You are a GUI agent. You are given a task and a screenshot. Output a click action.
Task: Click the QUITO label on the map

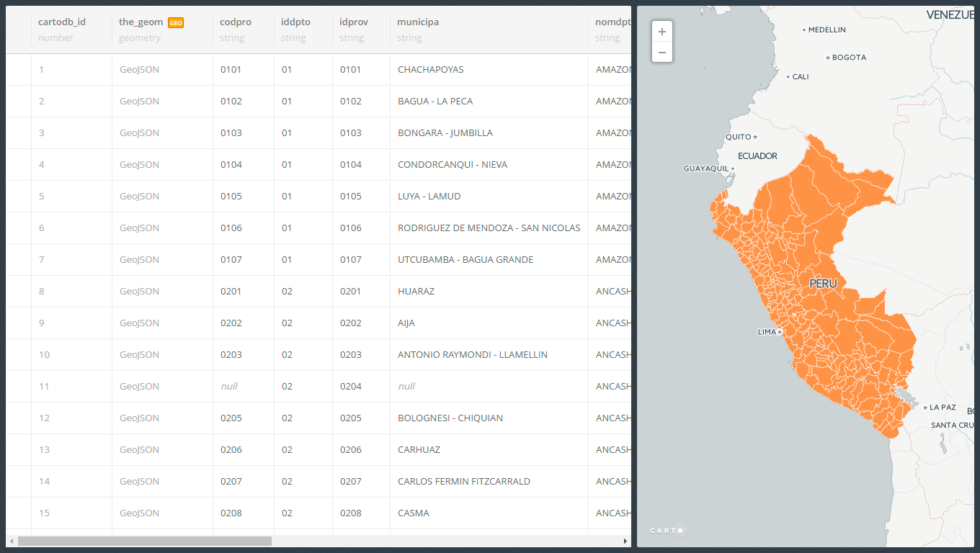(739, 137)
